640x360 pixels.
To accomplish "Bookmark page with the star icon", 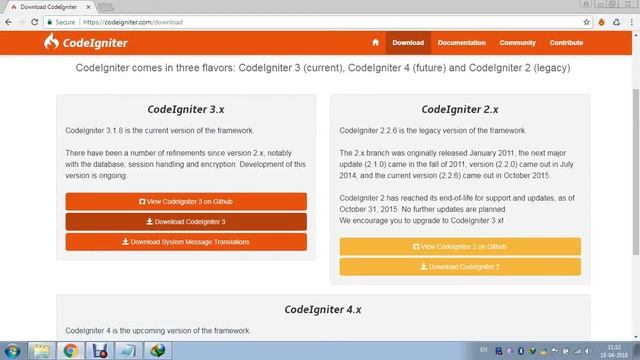I will [x=587, y=22].
